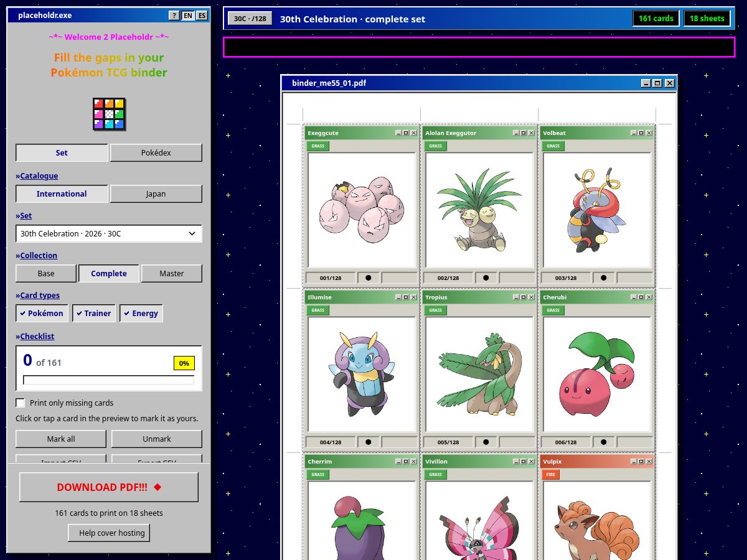Switch language to EN
Viewport: 747px width, 560px height.
pos(188,16)
